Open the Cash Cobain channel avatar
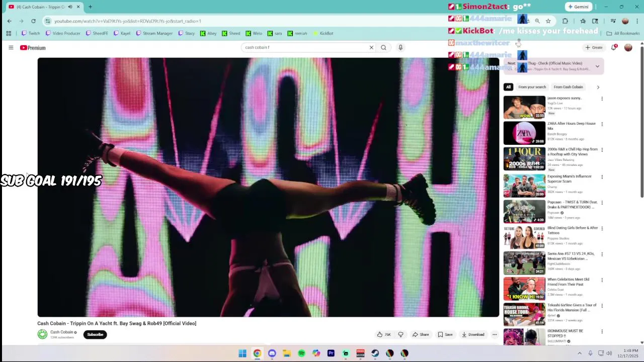Viewport: 644px width, 362px height. coord(42,334)
